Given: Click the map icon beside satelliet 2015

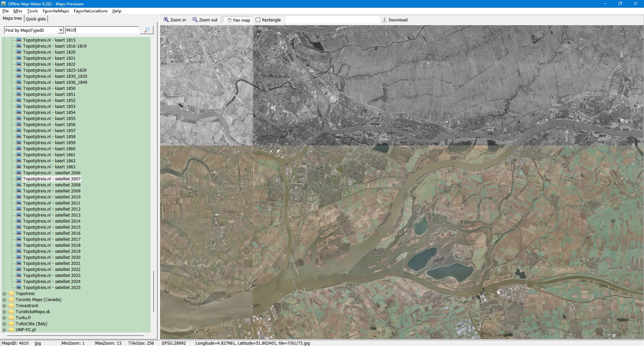Looking at the screenshot, I should pyautogui.click(x=19, y=227).
